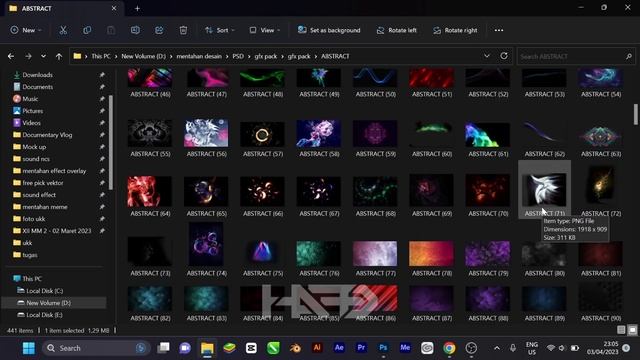Click the Up one level arrow
The height and width of the screenshot is (360, 640).
[59, 56]
